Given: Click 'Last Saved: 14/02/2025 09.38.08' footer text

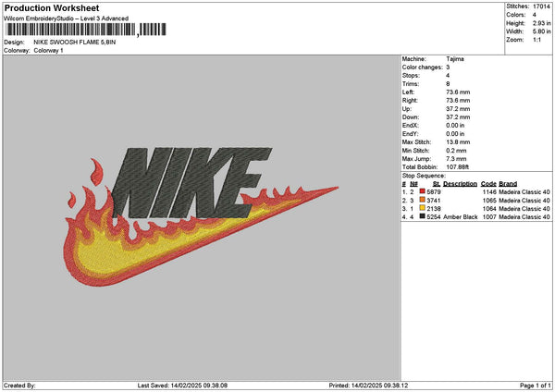Looking at the screenshot, I should point(182,386).
